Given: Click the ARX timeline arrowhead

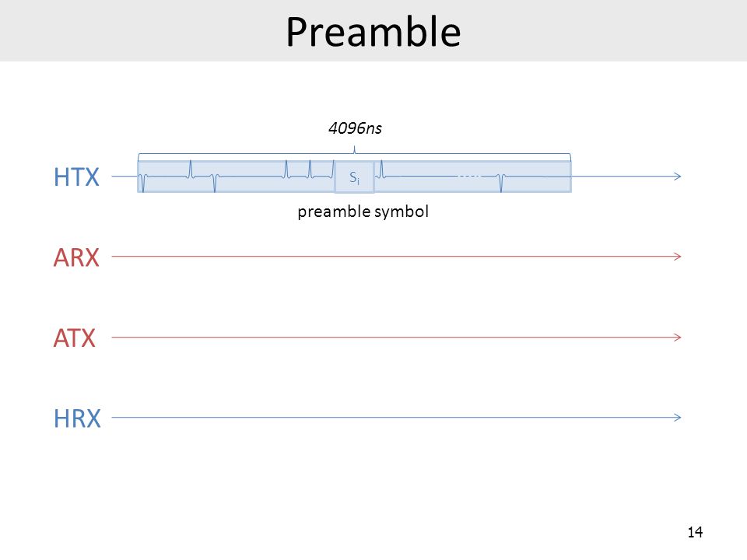Looking at the screenshot, I should click(x=678, y=257).
